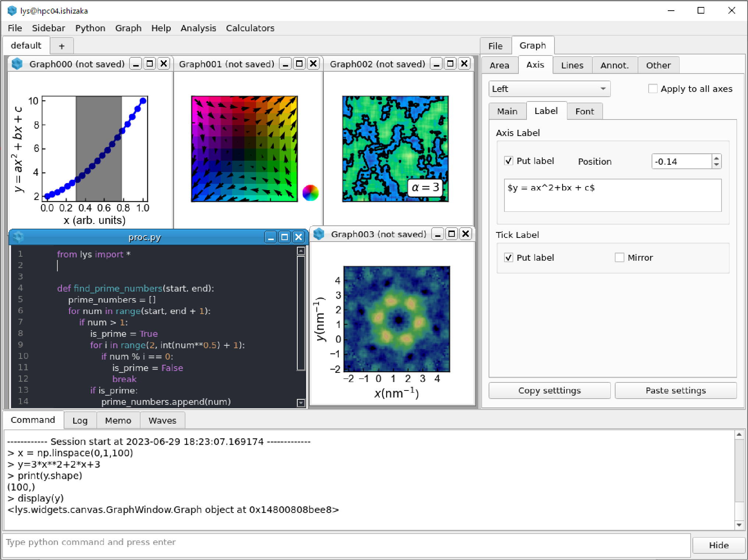Increase Position value with stepper up arrow
This screenshot has width=748, height=560.
[716, 158]
